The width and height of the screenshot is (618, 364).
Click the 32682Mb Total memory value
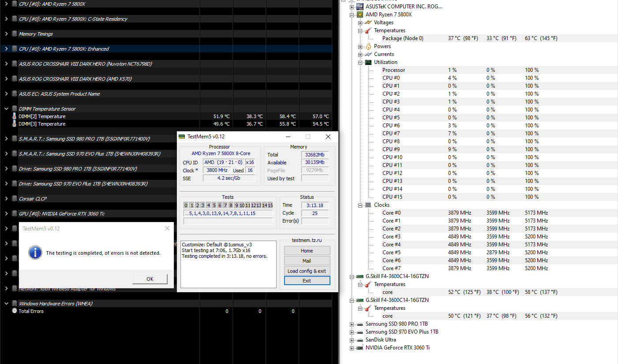tap(315, 155)
